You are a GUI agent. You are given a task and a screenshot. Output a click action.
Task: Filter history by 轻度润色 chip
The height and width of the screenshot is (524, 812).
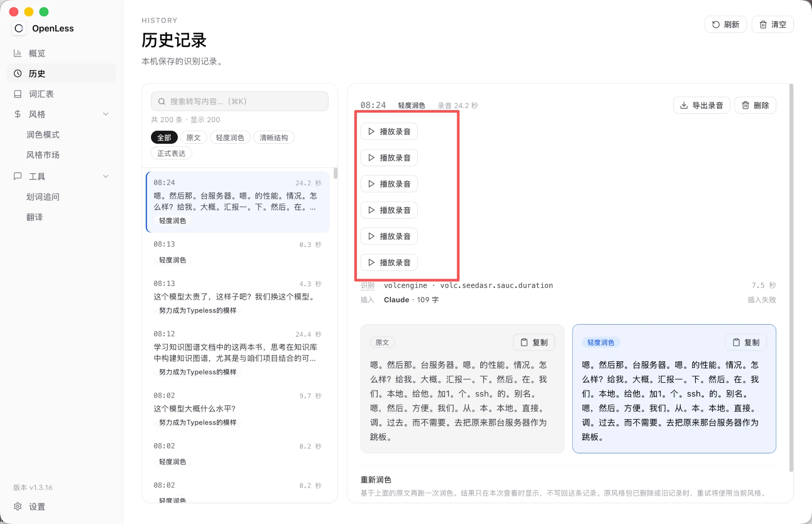(x=230, y=138)
